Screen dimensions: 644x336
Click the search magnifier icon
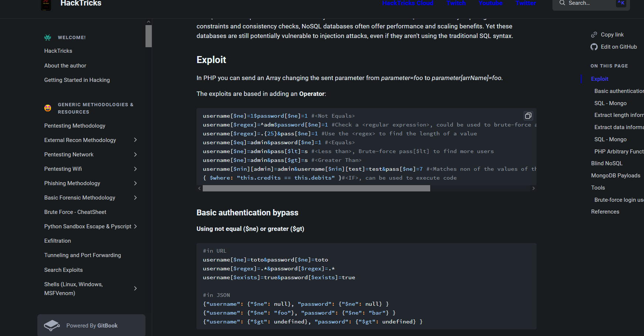[562, 3]
